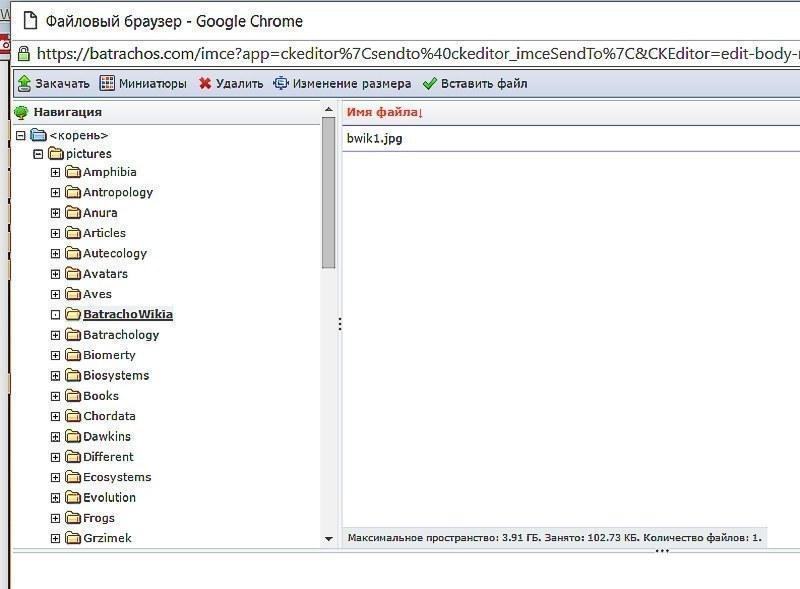Click the red Удалить delete icon

(205, 83)
